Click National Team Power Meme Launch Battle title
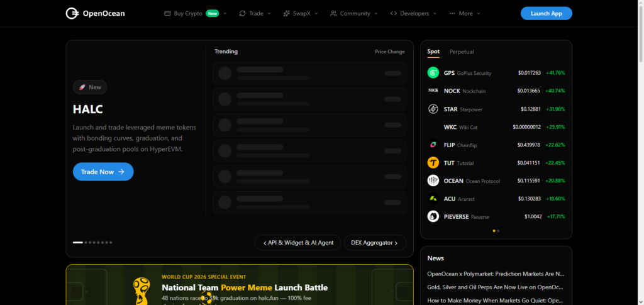 pos(245,288)
